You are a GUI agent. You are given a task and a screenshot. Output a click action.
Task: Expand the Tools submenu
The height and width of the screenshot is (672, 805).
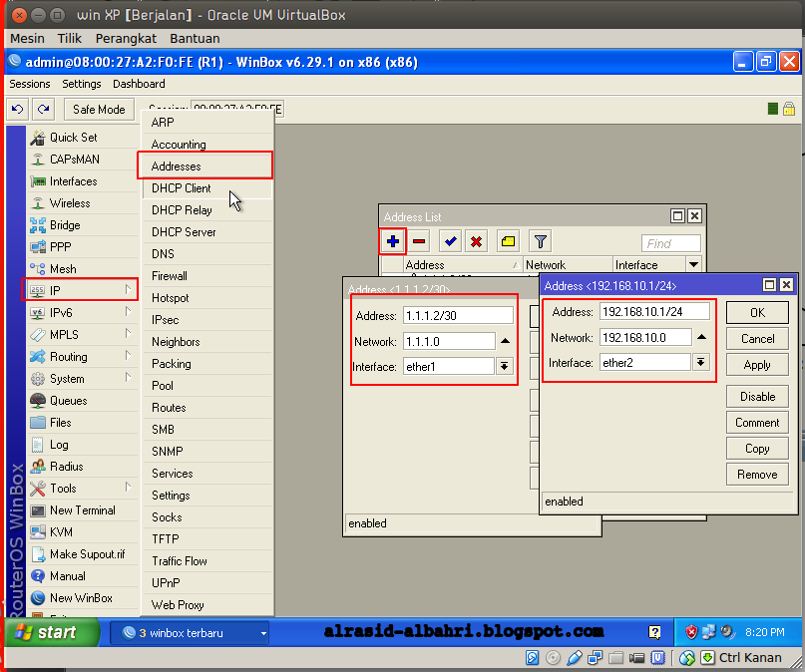point(82,489)
